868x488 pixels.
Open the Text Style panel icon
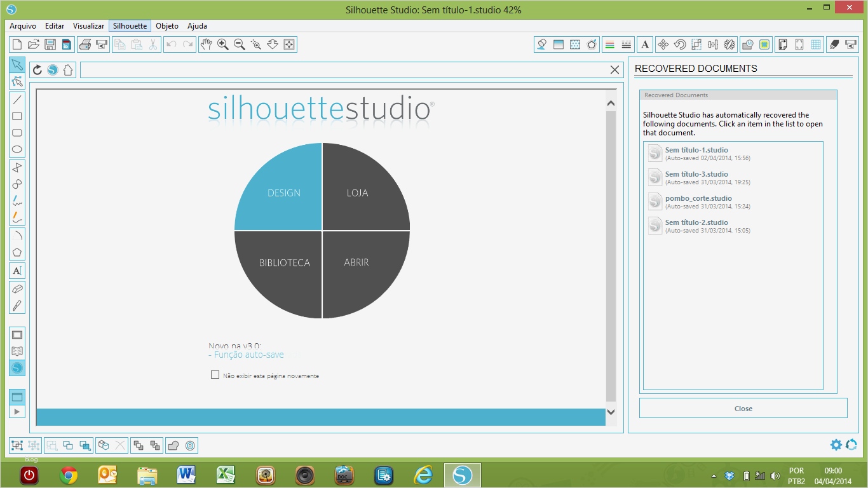645,44
